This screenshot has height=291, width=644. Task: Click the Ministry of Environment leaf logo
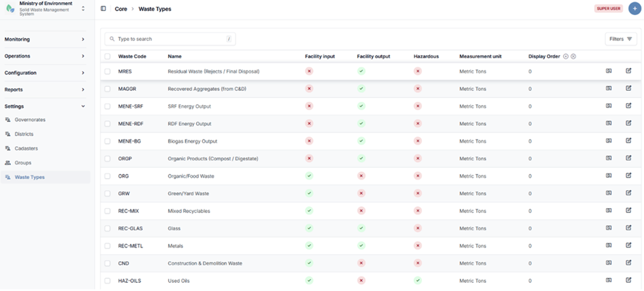coord(10,8)
